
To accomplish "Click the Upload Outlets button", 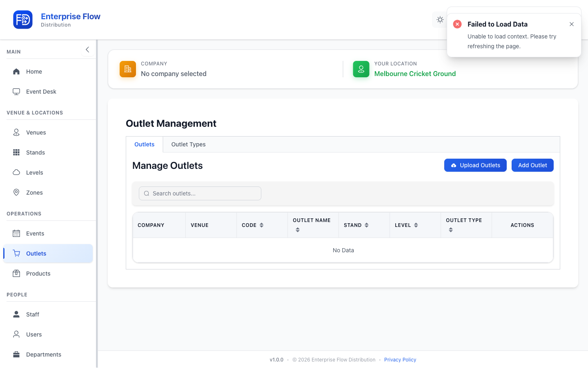I will (x=475, y=165).
